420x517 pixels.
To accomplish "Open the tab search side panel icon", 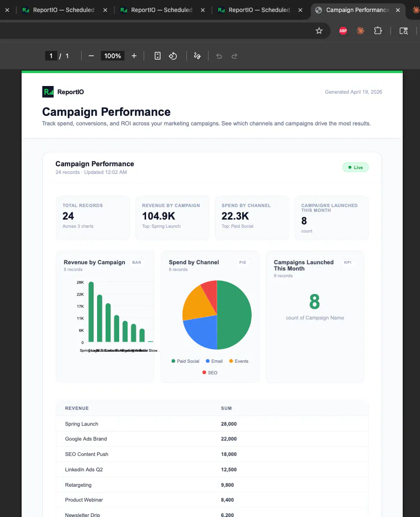I will (404, 31).
